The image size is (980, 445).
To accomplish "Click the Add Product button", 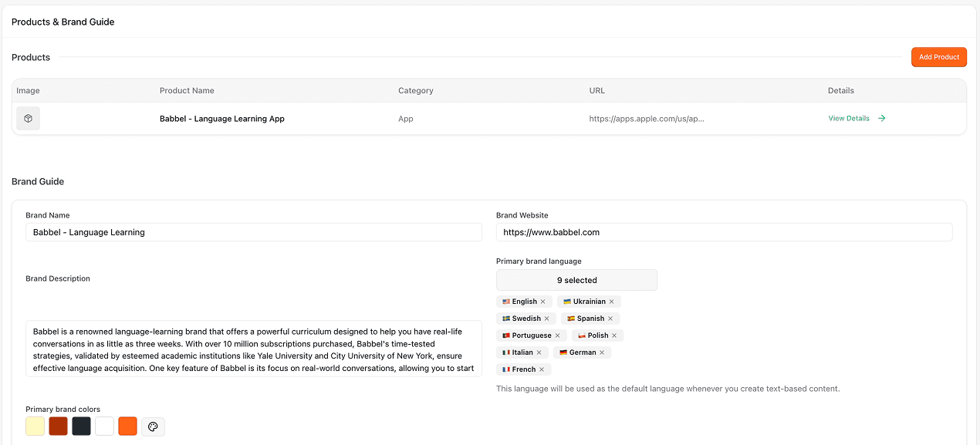I will [x=939, y=57].
